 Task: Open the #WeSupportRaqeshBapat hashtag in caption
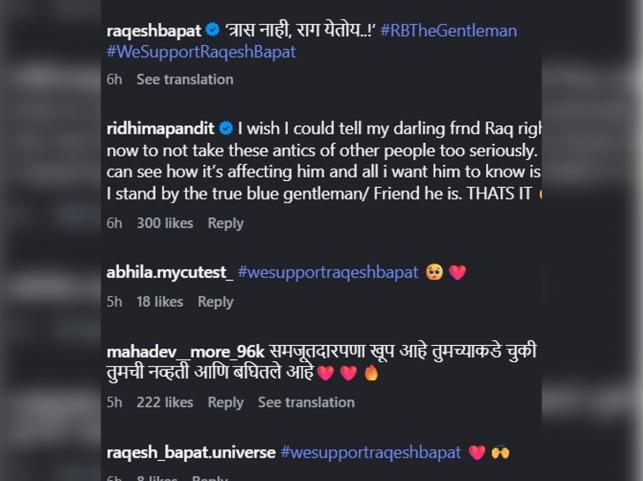(200, 53)
